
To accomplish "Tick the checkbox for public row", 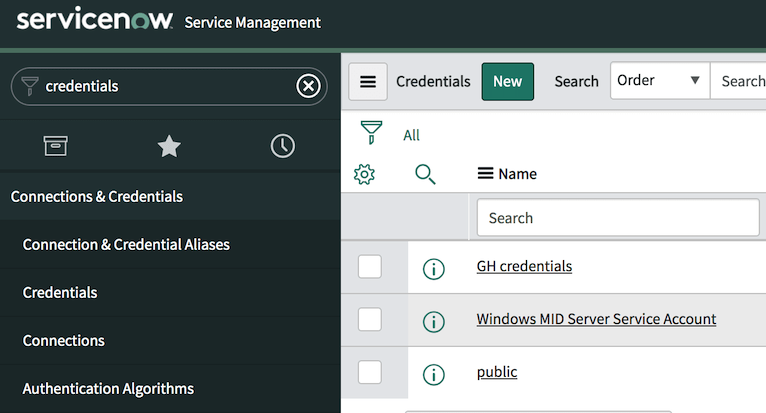I will pyautogui.click(x=370, y=373).
